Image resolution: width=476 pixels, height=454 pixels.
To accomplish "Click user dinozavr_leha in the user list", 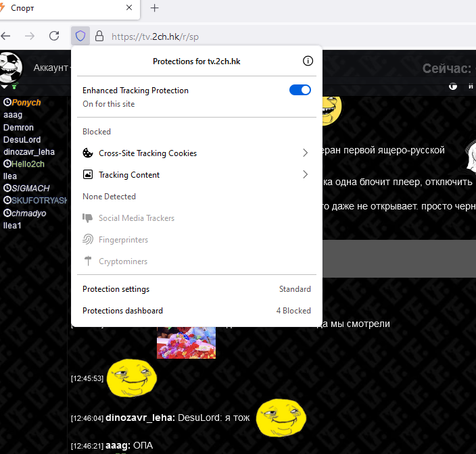I will click(29, 151).
